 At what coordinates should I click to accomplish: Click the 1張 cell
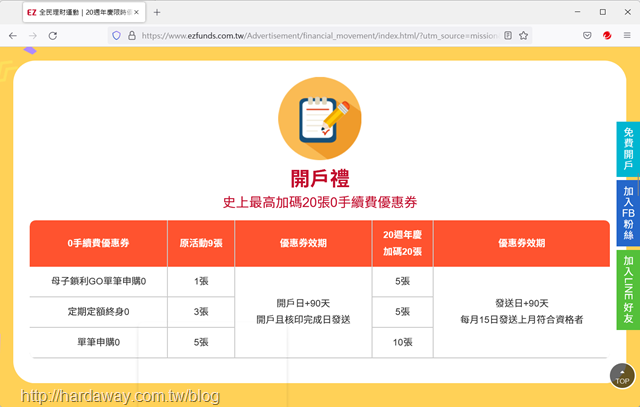(x=201, y=281)
